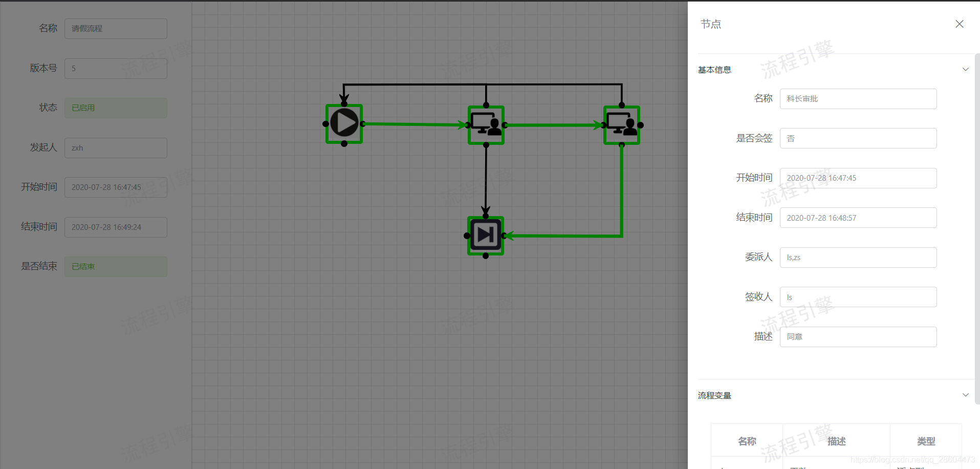Focus process 开始时间 field on left panel
This screenshot has height=469, width=980.
coord(116,187)
